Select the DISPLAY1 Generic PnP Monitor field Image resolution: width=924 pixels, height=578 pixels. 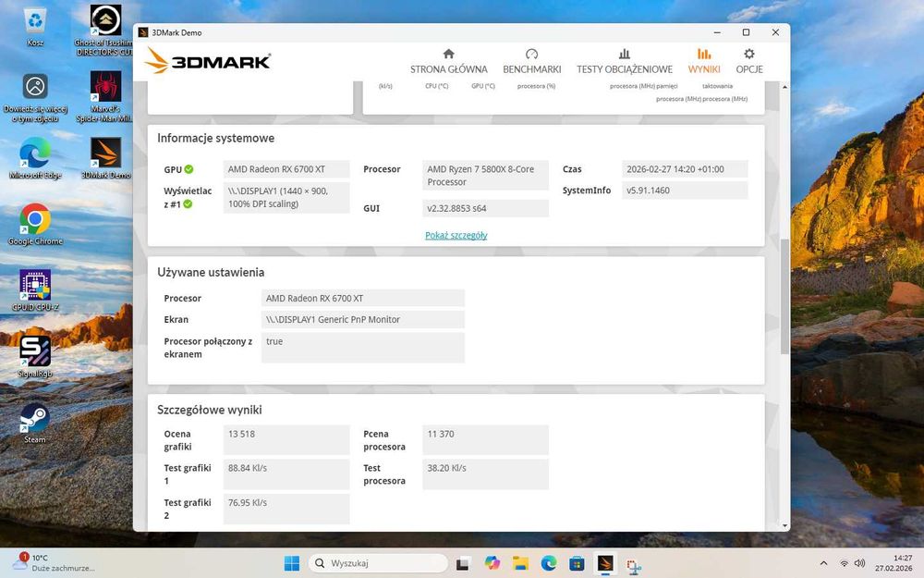click(x=363, y=320)
